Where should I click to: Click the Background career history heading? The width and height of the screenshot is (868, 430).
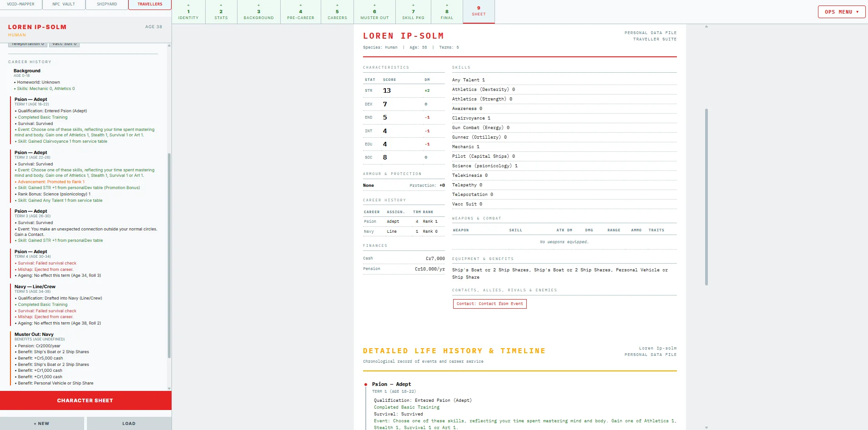27,71
